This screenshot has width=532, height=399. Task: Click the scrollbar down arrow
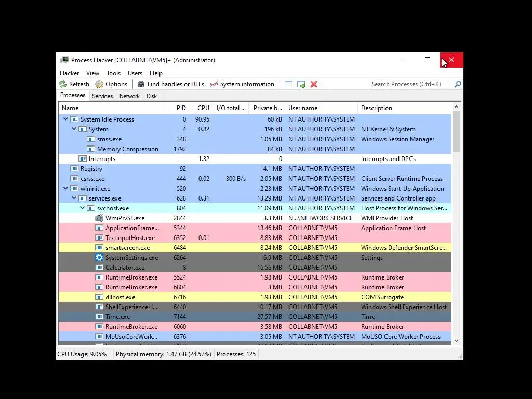tap(456, 341)
